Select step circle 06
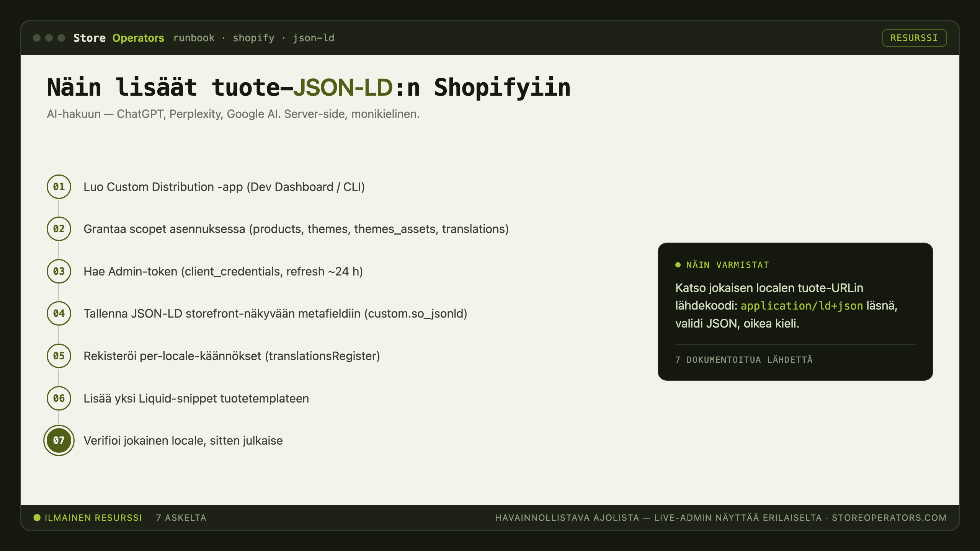980x551 pixels. tap(59, 398)
